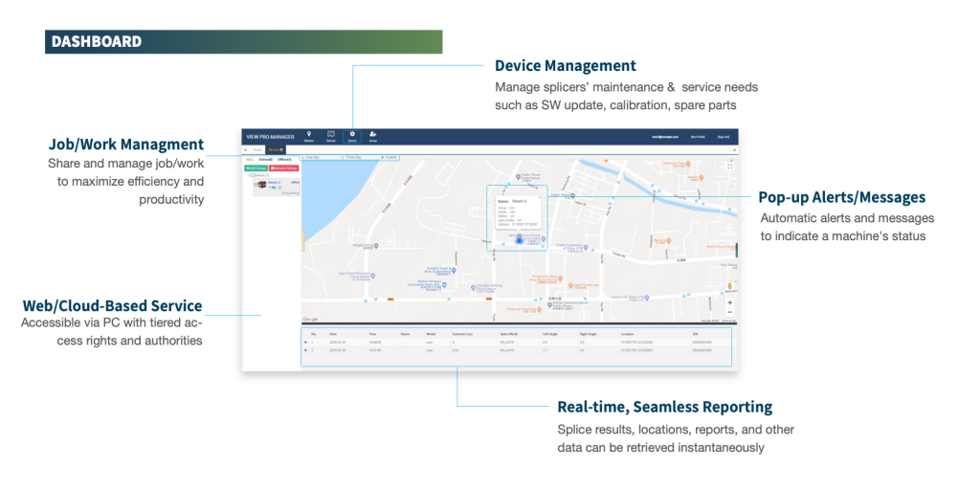The width and height of the screenshot is (980, 489).
Task: Show the Offline devices filter tab
Action: (285, 159)
